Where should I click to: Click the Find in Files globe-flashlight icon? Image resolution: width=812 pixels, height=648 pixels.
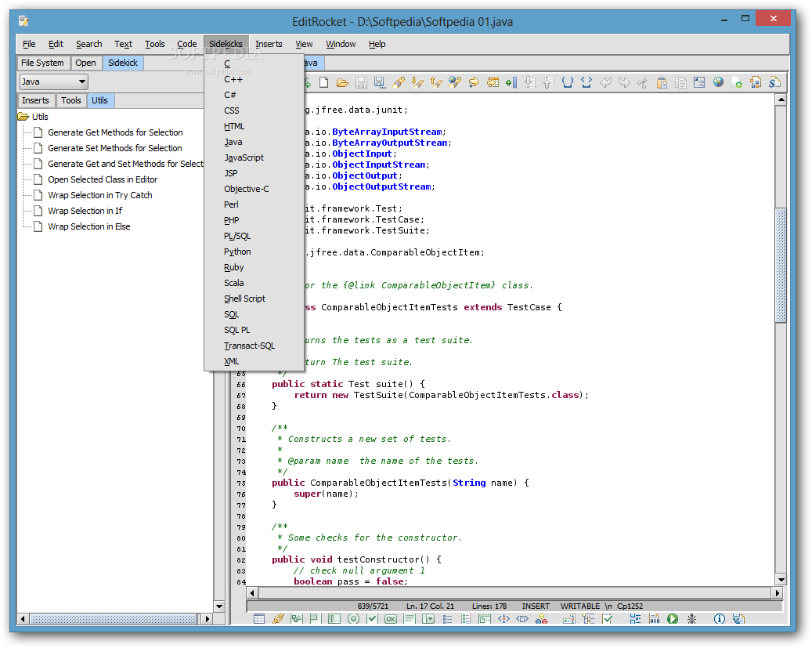[x=455, y=82]
